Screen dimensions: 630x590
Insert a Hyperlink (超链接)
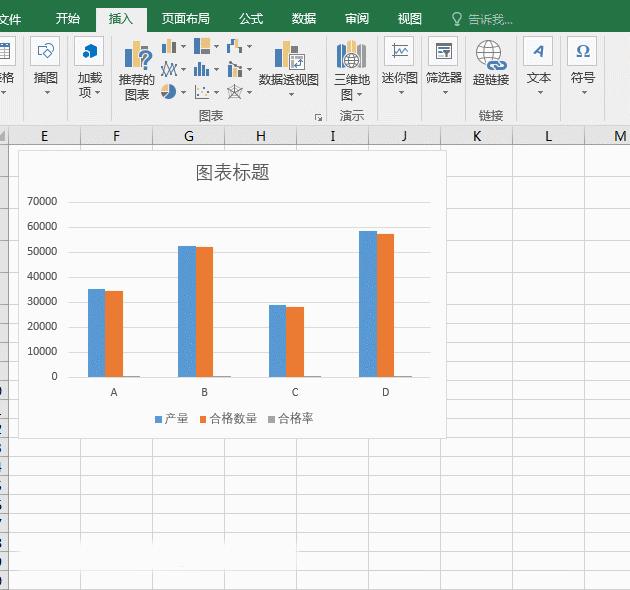click(491, 62)
